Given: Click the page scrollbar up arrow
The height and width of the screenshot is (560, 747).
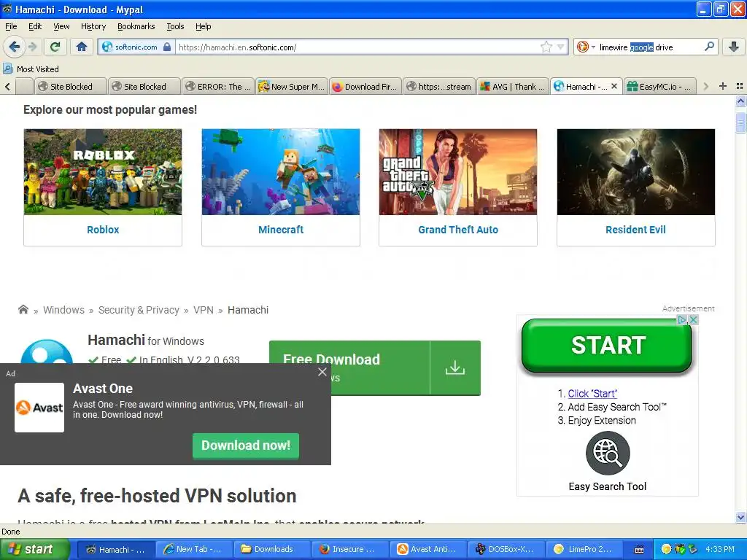Looking at the screenshot, I should click(x=740, y=101).
